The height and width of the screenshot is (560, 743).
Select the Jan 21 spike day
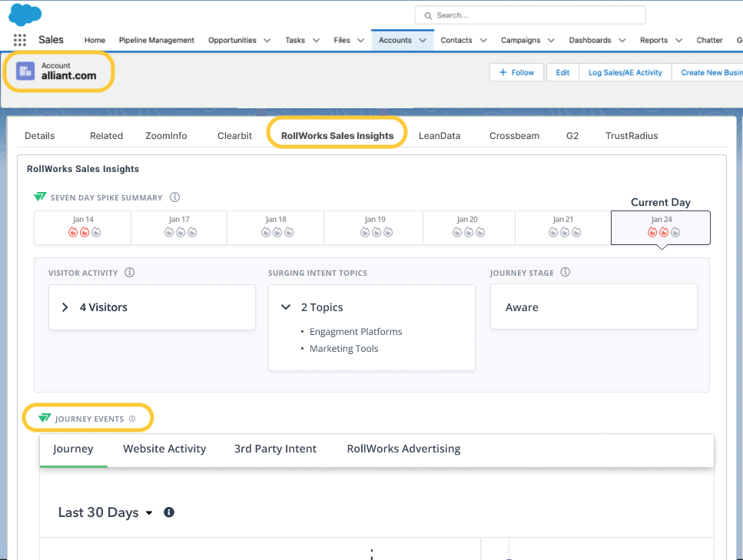[563, 227]
